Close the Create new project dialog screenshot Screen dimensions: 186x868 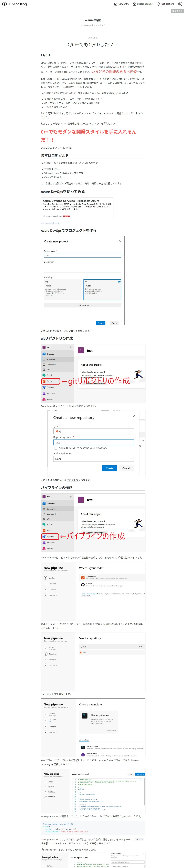pos(120,241)
